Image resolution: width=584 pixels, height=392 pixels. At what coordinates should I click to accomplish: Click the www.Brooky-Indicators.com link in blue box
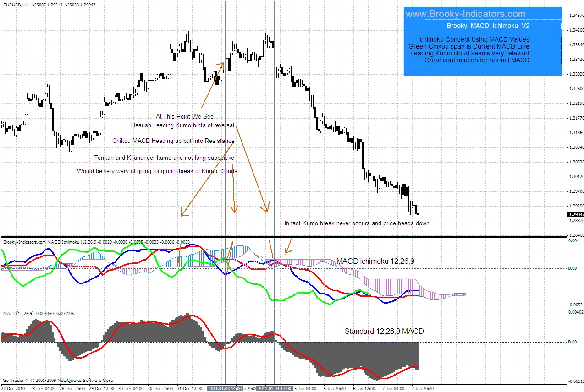tap(465, 14)
